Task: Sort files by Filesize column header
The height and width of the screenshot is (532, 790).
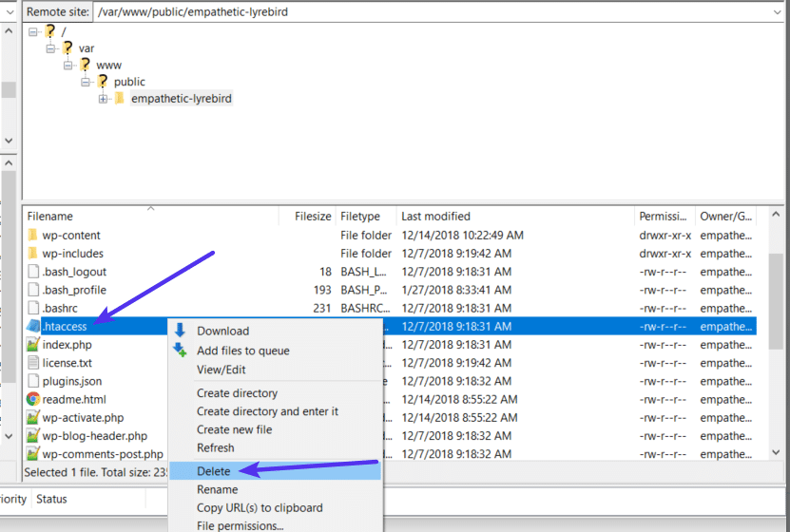Action: tap(312, 217)
